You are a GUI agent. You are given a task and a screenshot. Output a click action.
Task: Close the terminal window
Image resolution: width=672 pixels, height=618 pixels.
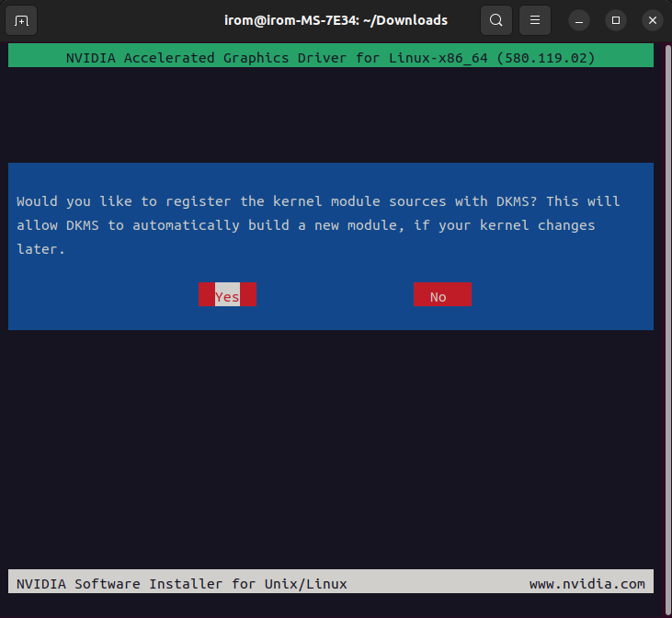pos(653,20)
